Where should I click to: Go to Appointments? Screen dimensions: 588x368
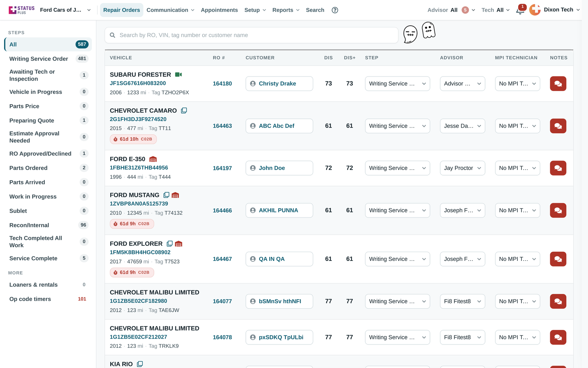click(219, 10)
